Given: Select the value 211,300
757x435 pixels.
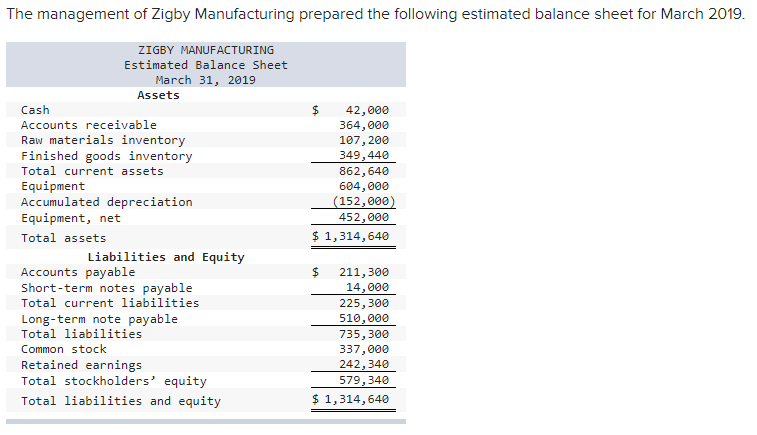Looking at the screenshot, I should click(x=364, y=272).
